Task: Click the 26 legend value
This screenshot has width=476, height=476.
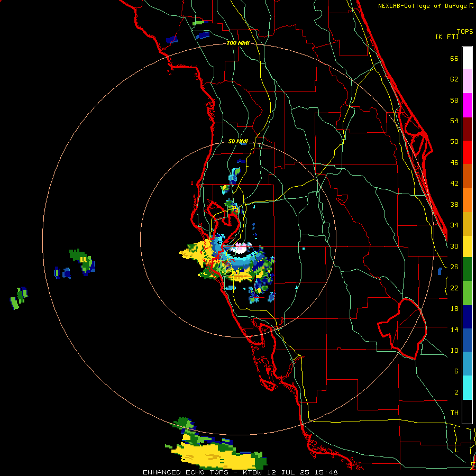Action: (x=454, y=267)
